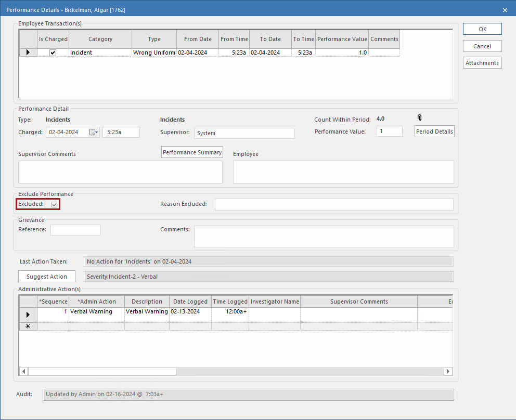Uncheck Is Charged for the Incident transaction
The image size is (516, 420).
[x=53, y=52]
